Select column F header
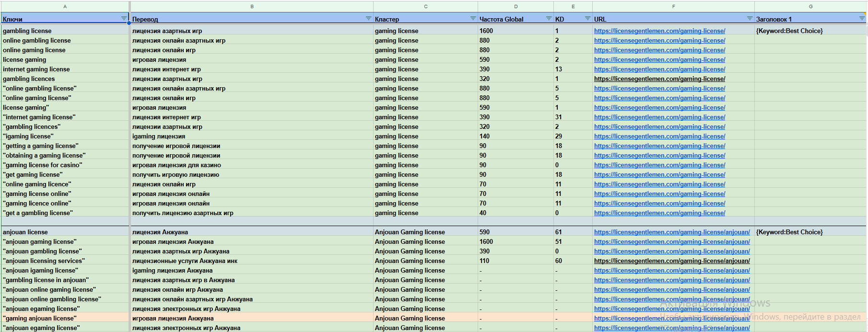The height and width of the screenshot is (332, 868). click(x=673, y=6)
